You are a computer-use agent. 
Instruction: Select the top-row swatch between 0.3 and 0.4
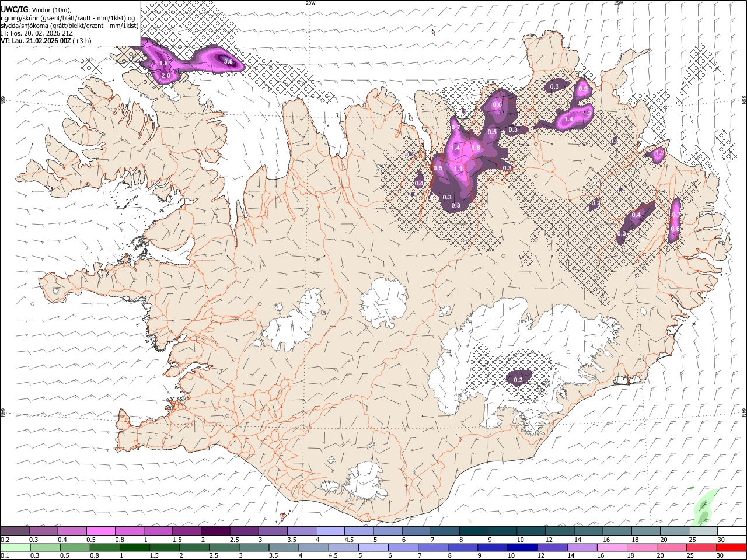click(x=43, y=531)
